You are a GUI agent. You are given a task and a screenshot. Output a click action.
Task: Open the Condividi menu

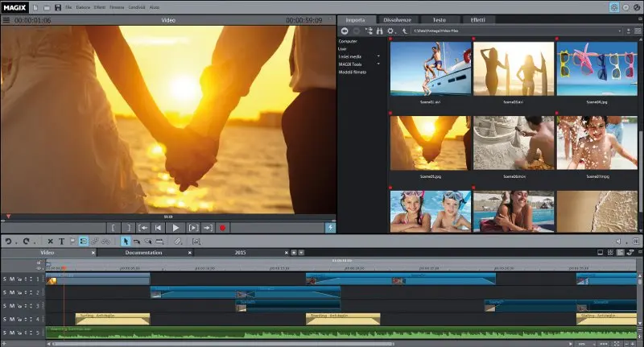137,7
